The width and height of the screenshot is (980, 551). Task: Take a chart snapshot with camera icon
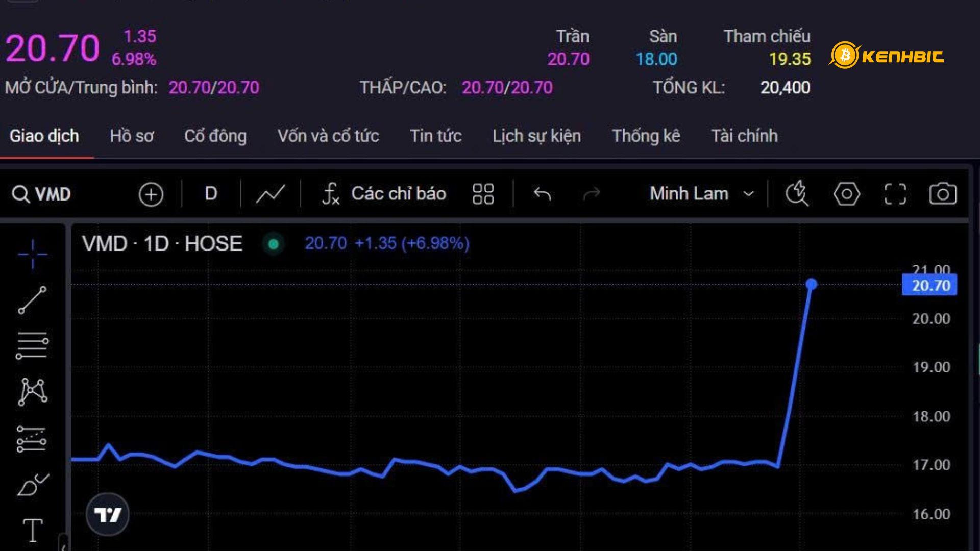point(942,194)
